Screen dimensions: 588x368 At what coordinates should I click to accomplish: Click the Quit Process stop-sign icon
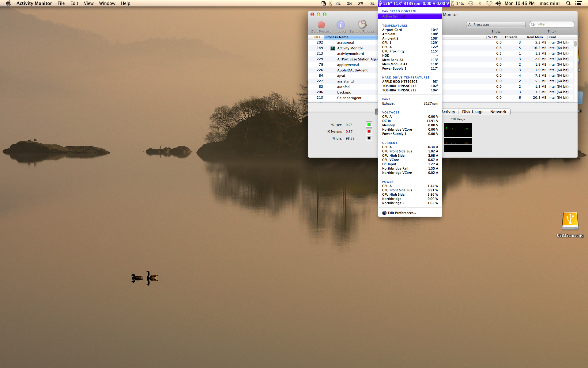pos(321,25)
